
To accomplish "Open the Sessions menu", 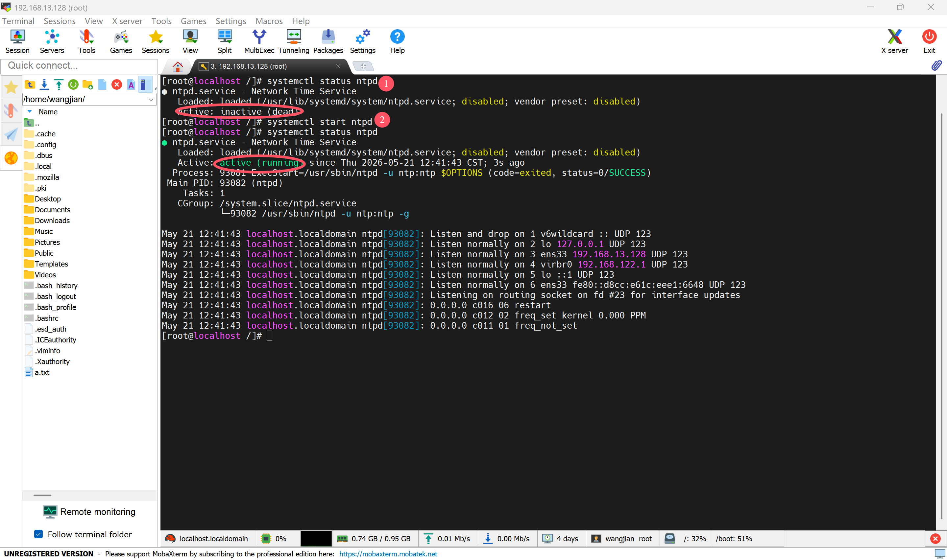I will tap(60, 21).
